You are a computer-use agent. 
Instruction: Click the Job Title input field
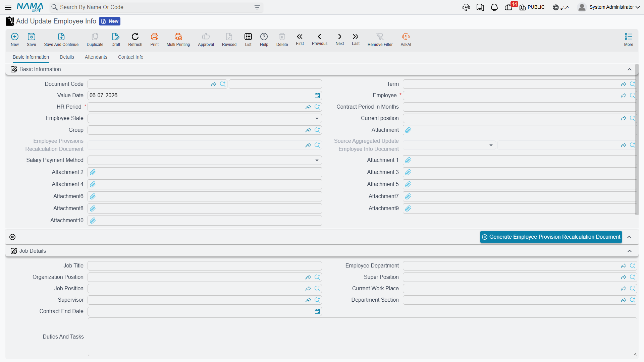coord(205,266)
